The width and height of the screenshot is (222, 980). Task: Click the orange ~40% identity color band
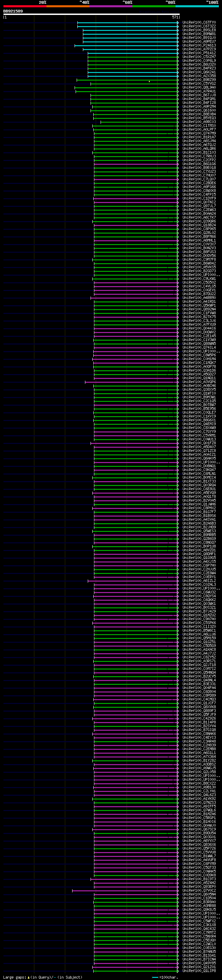point(68,6)
